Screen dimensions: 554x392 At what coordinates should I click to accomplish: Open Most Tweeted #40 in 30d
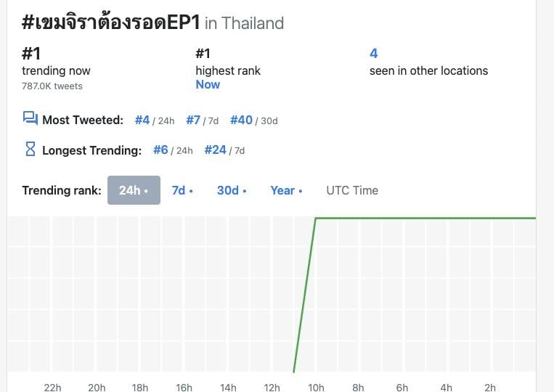coord(241,120)
